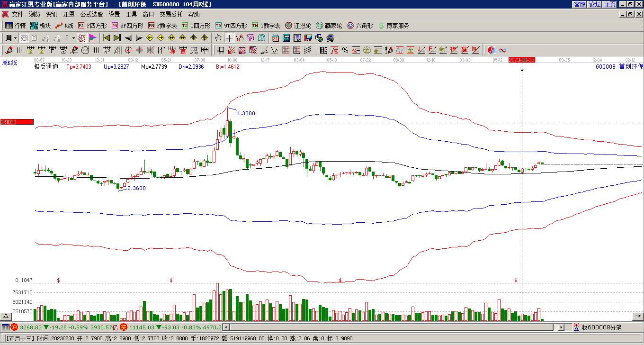
Task: Open the 设置 menu
Action: [x=114, y=15]
